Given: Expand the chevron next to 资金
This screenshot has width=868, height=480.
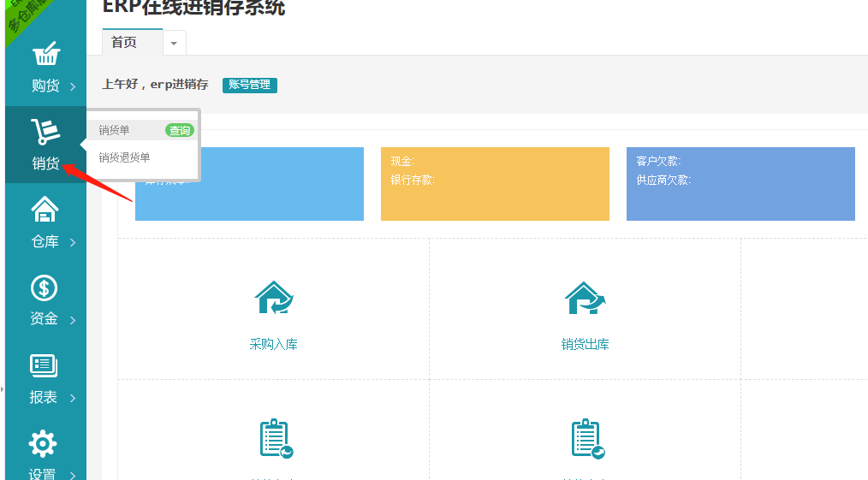Looking at the screenshot, I should [73, 321].
